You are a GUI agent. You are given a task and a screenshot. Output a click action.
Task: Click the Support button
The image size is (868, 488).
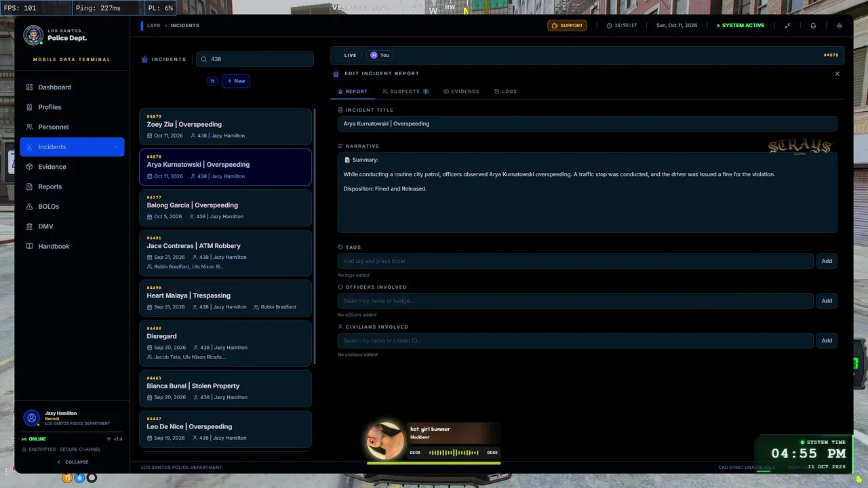tap(567, 26)
